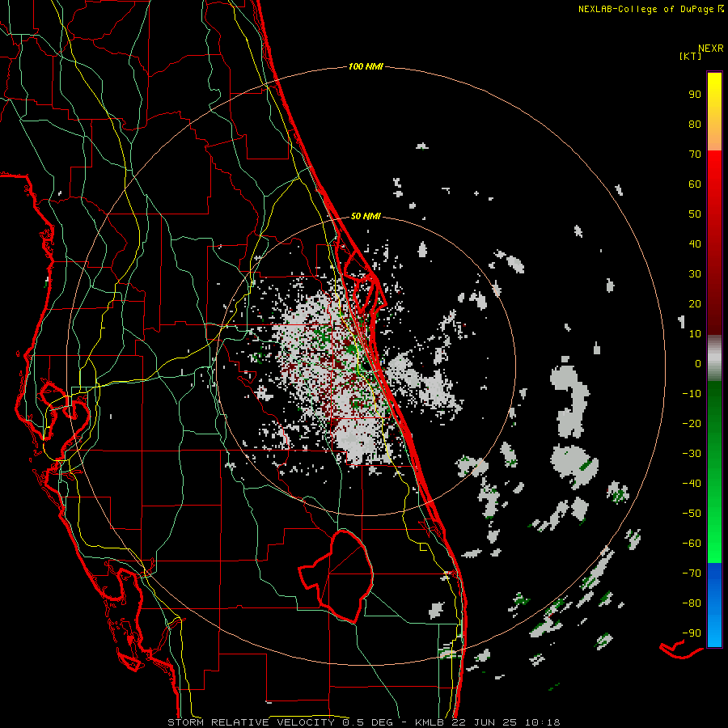Click the gray zero-velocity segment of the color bar

pyautogui.click(x=714, y=358)
